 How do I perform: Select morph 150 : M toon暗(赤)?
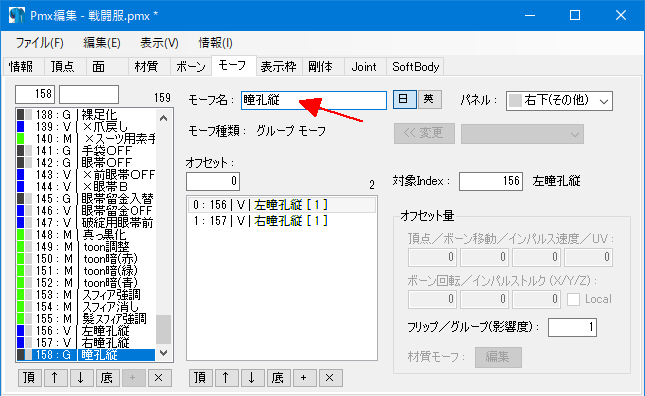[86, 259]
